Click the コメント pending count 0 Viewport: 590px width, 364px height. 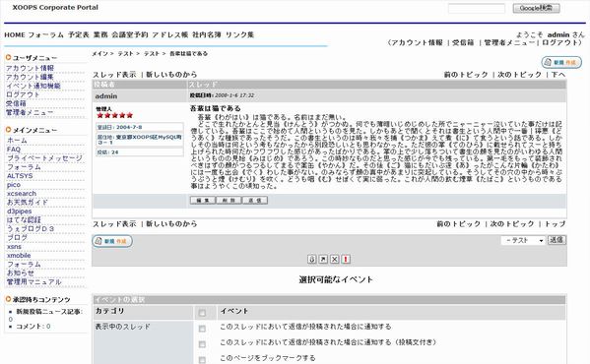[x=48, y=327]
